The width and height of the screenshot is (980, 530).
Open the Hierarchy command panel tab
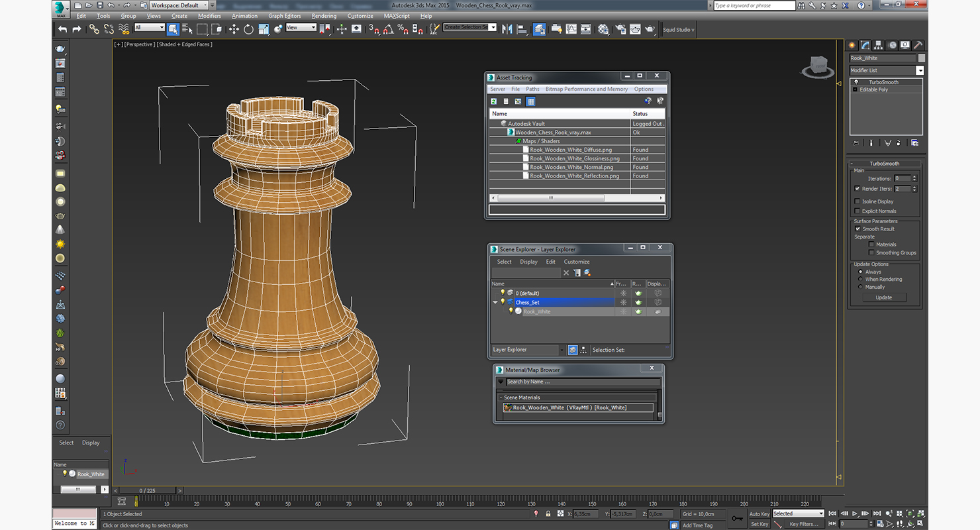879,45
